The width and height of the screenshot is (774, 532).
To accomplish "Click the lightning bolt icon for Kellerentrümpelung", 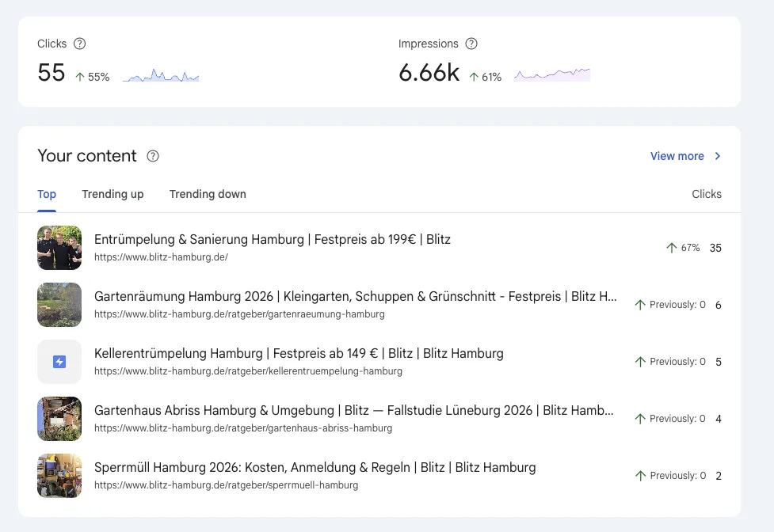I will pos(59,362).
